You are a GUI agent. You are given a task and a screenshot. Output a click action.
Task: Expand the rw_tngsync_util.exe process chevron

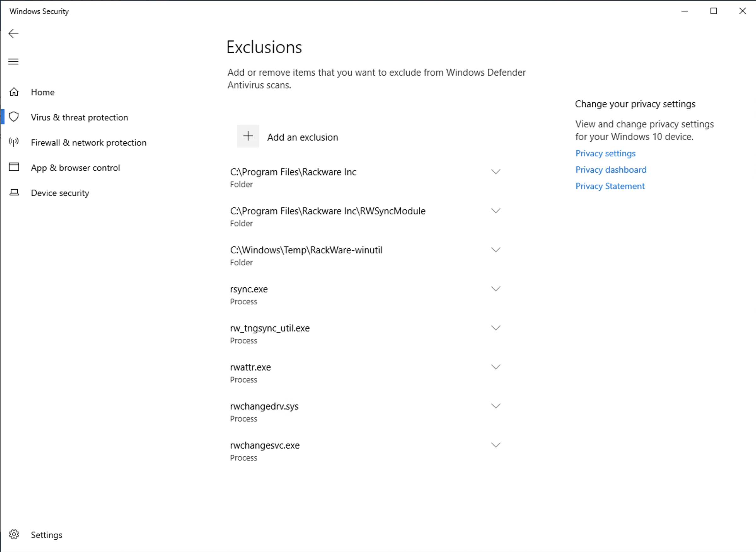coord(496,328)
